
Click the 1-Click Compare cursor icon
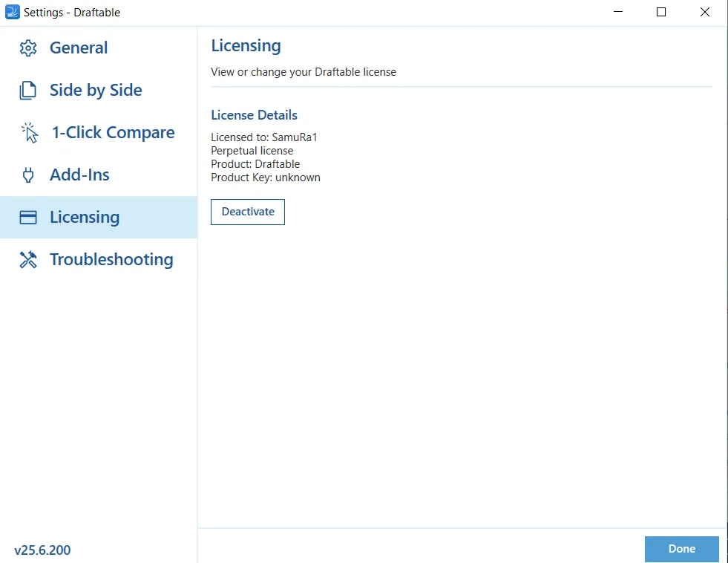pyautogui.click(x=29, y=133)
